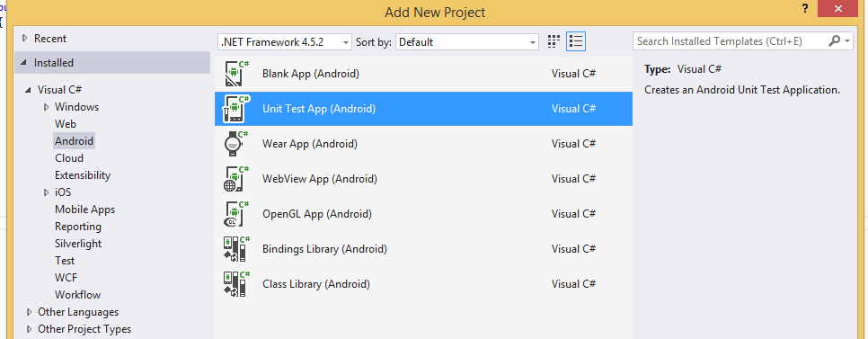This screenshot has width=868, height=339.
Task: Select the WCF category
Action: (x=66, y=278)
